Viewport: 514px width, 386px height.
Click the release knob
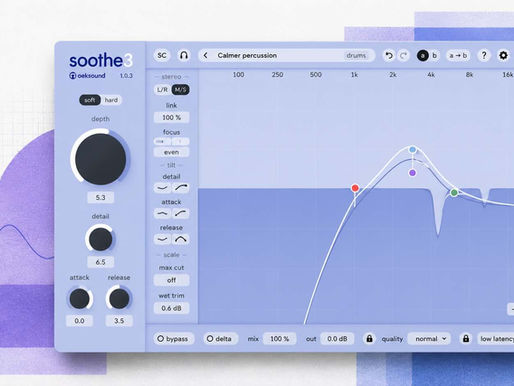pos(119,298)
